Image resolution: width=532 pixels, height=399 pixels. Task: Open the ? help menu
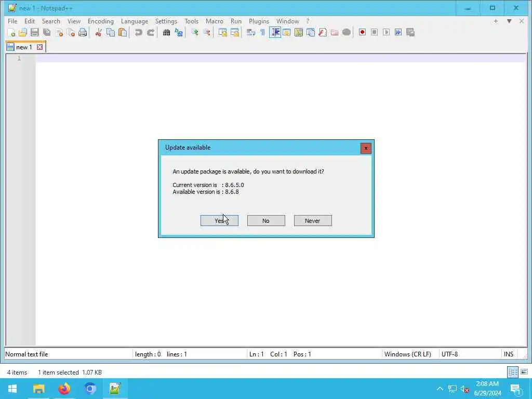point(308,21)
